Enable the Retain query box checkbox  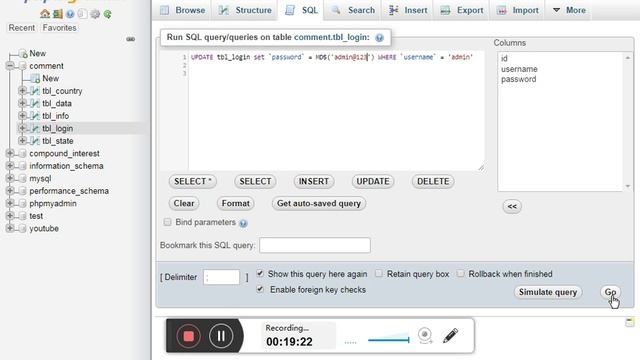[x=379, y=273]
